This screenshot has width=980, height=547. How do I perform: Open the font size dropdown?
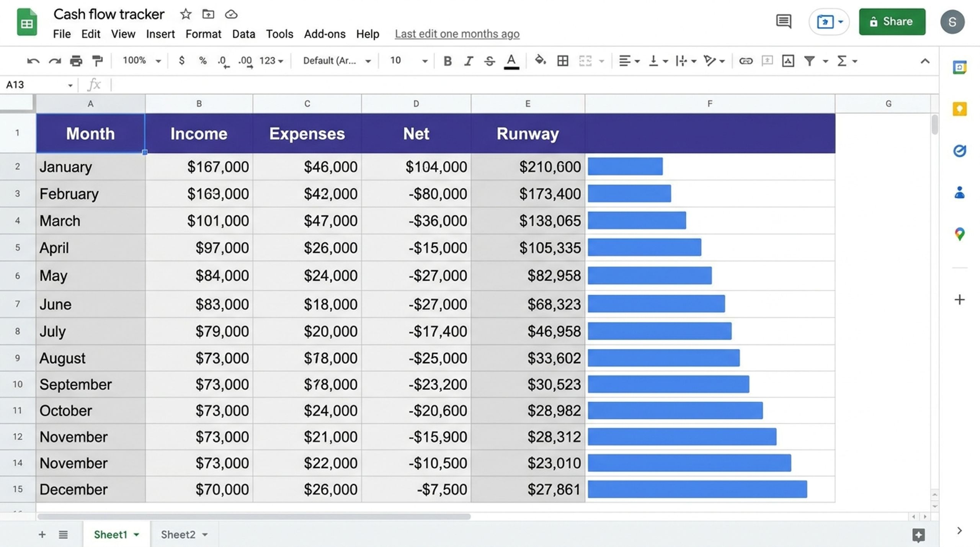(408, 60)
